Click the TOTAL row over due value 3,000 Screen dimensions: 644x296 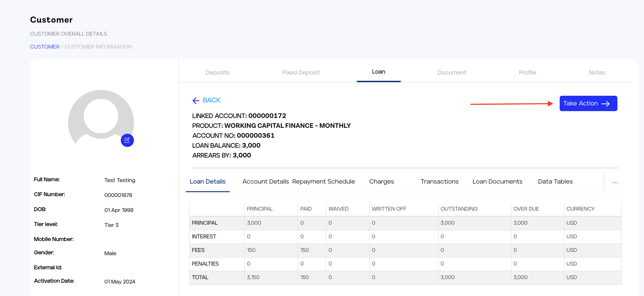pos(520,277)
